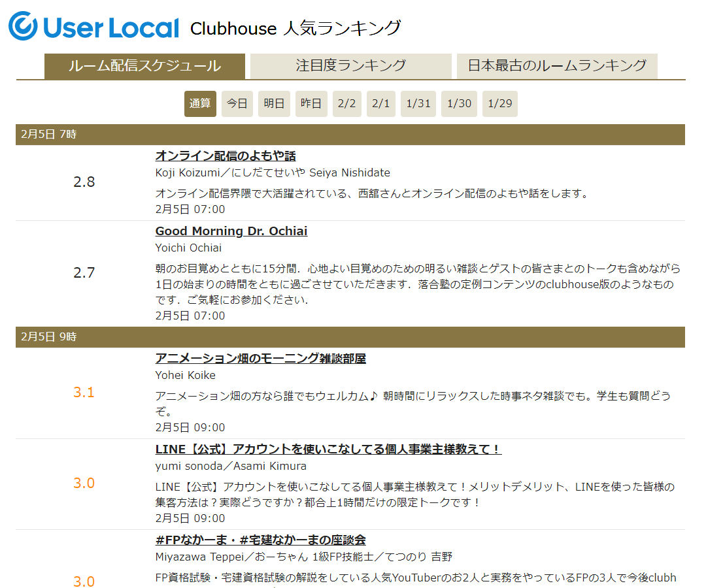Open the ルーム配信スケジュール tab
Viewport: 706px width, 588px height.
(x=144, y=66)
